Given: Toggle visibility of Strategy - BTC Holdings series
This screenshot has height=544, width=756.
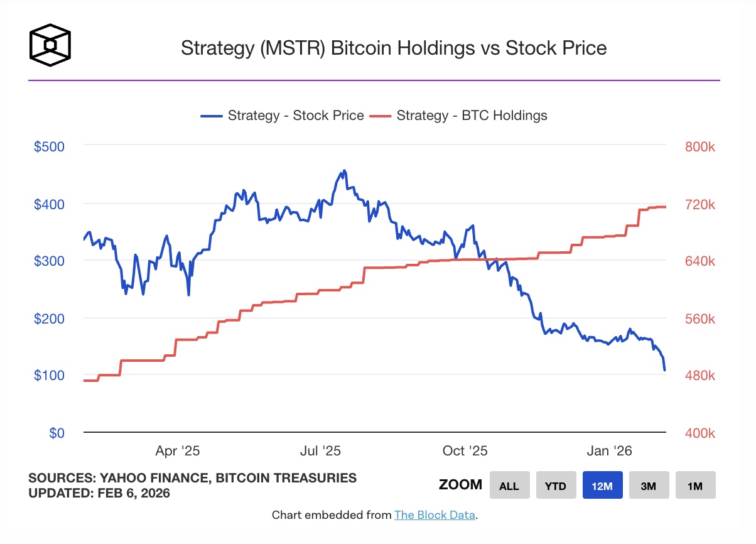Looking at the screenshot, I should click(x=472, y=116).
